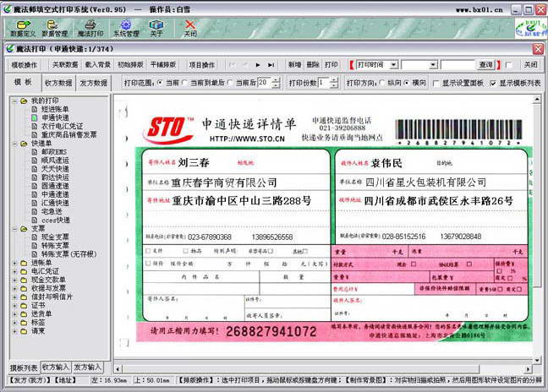The image size is (548, 392).
Task: Open the empty operator dropdown beside 打印时间
Action: (x=433, y=65)
